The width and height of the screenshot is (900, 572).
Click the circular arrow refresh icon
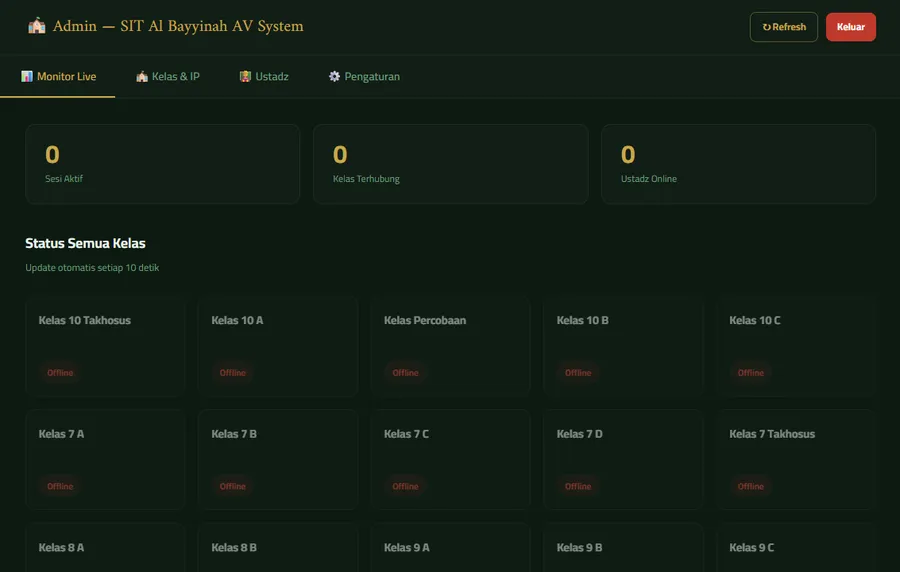(766, 27)
